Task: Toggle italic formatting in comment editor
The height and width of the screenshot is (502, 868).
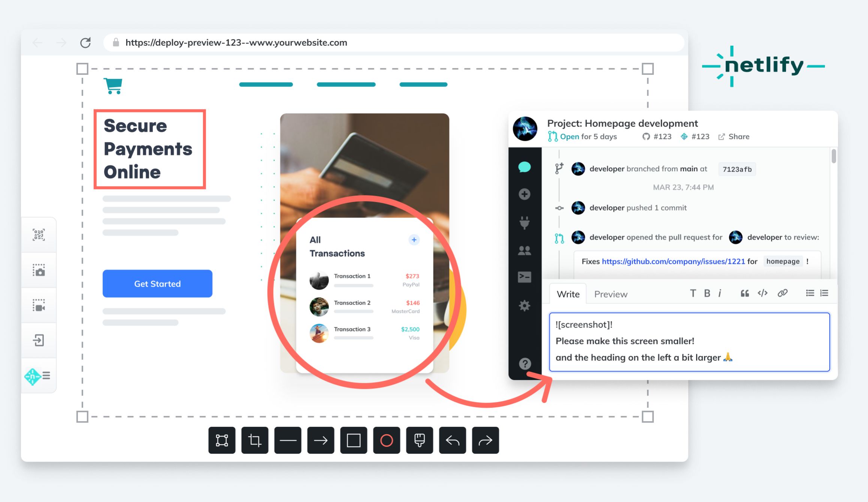Action: (721, 293)
